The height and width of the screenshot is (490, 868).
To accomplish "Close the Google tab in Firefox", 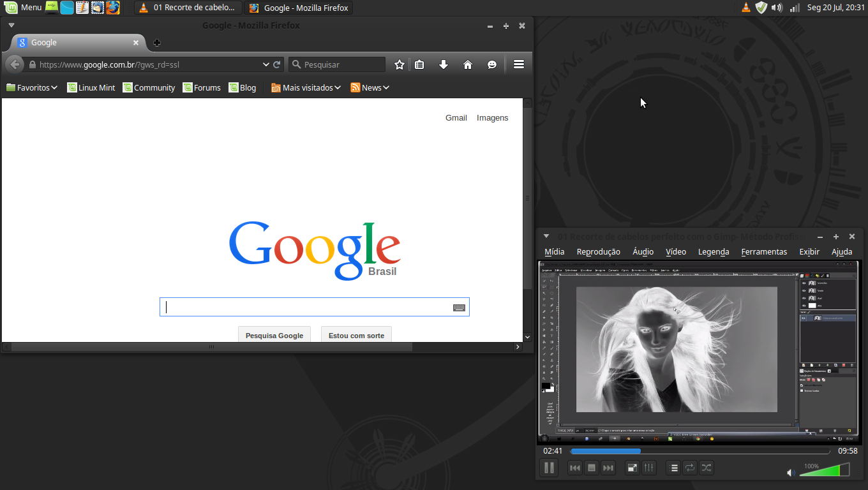I will (x=136, y=43).
